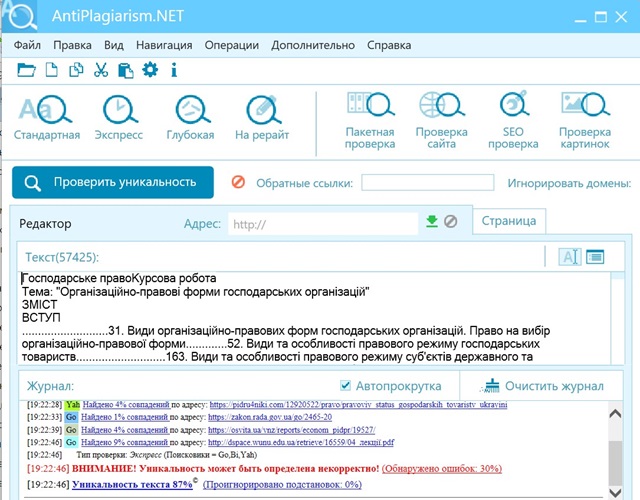Select the Экспресс check mode

119,118
